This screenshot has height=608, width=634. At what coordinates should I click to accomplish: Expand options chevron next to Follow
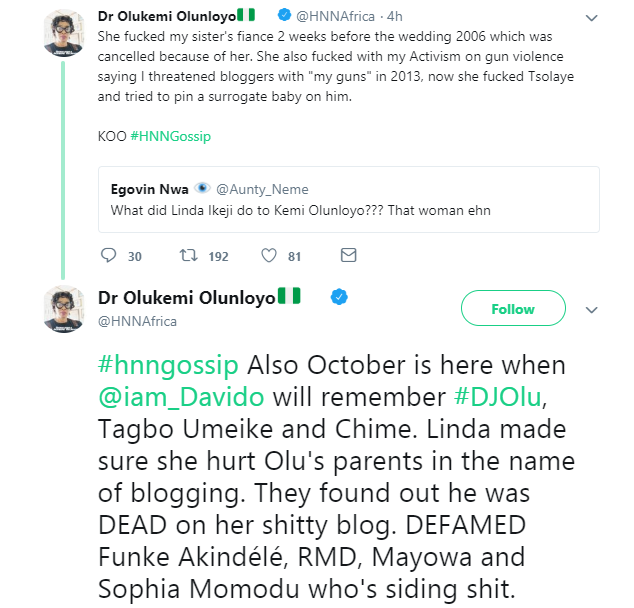[589, 309]
